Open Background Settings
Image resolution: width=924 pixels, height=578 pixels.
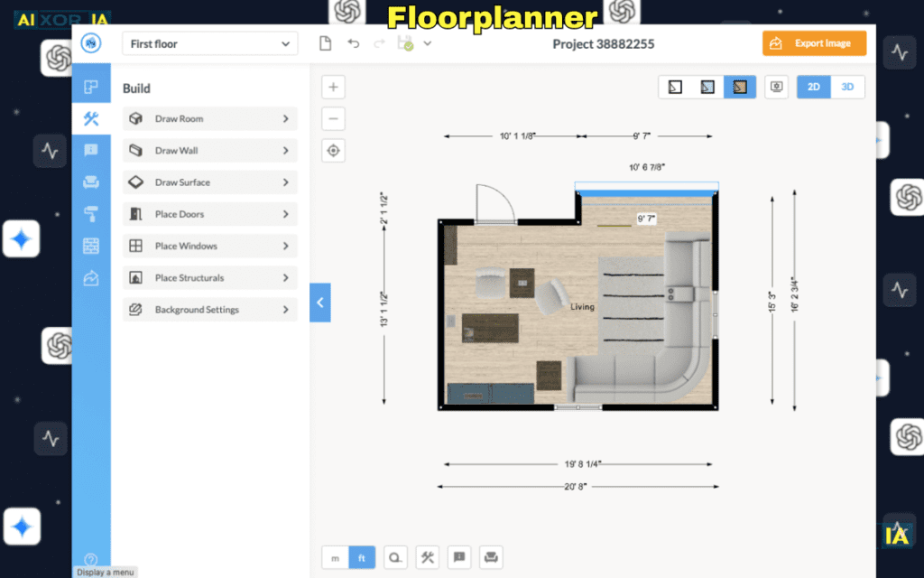[209, 309]
